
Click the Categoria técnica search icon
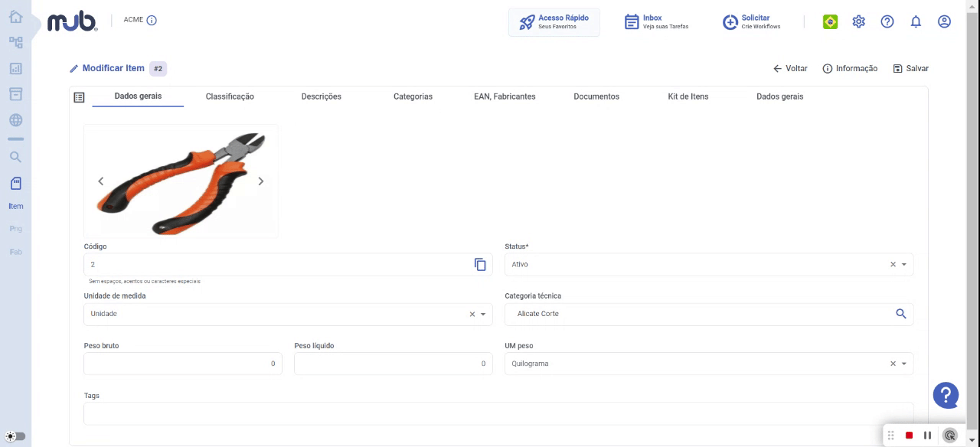pyautogui.click(x=901, y=314)
